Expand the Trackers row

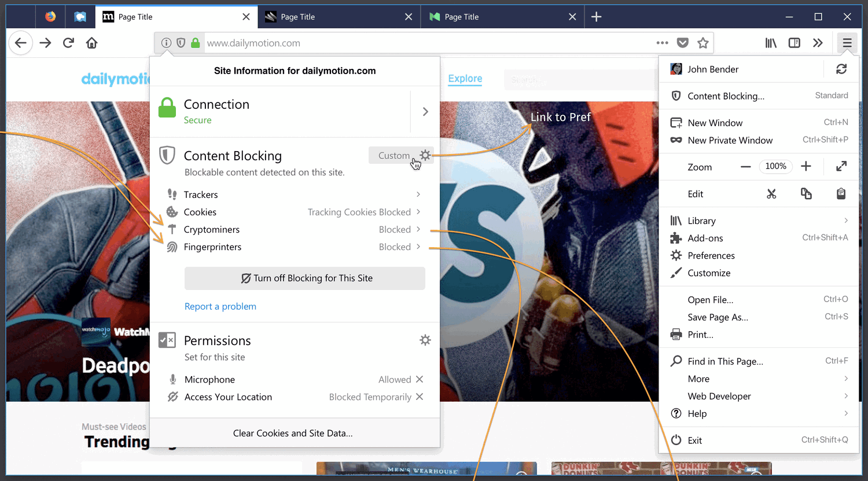pos(295,194)
